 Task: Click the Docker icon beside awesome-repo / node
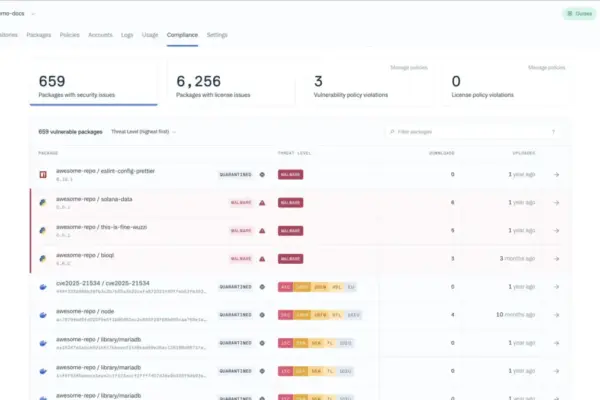pos(43,315)
